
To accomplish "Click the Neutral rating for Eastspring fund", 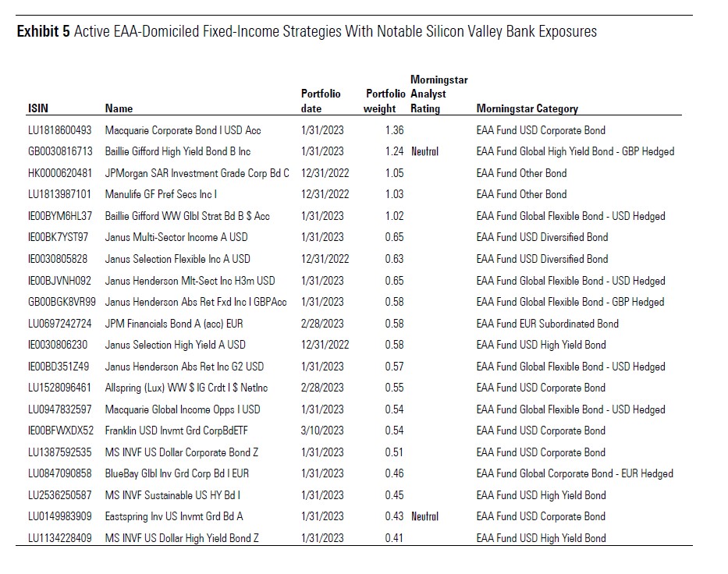I will 424,516.
